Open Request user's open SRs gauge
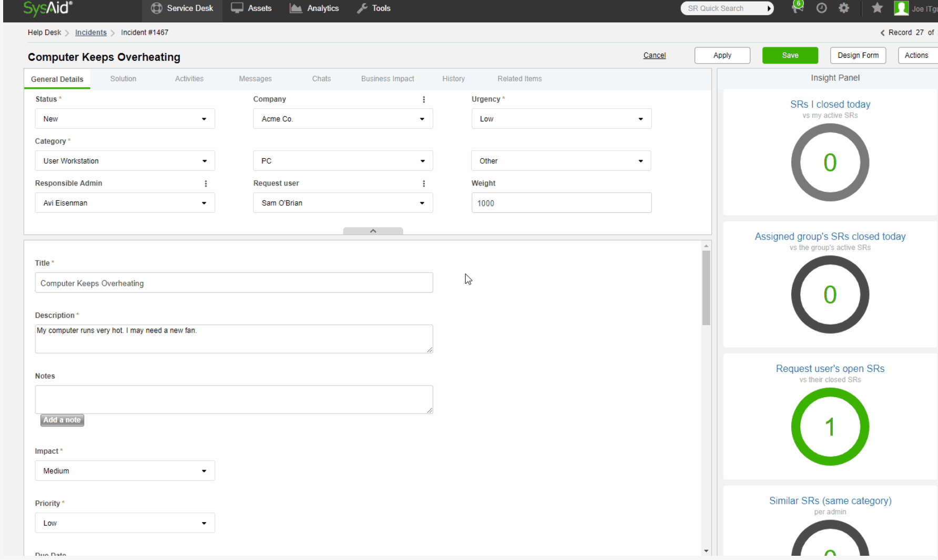Screen dimensions: 938x560 click(830, 427)
